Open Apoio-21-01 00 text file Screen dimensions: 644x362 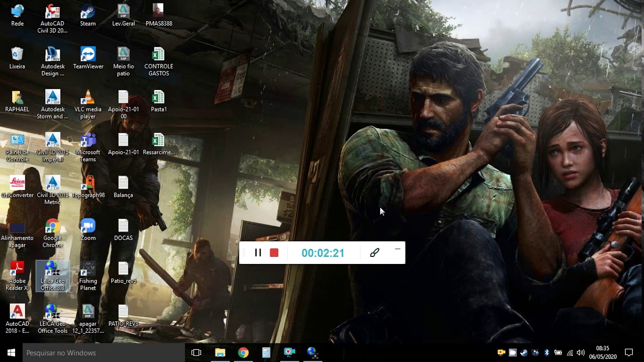click(x=123, y=105)
